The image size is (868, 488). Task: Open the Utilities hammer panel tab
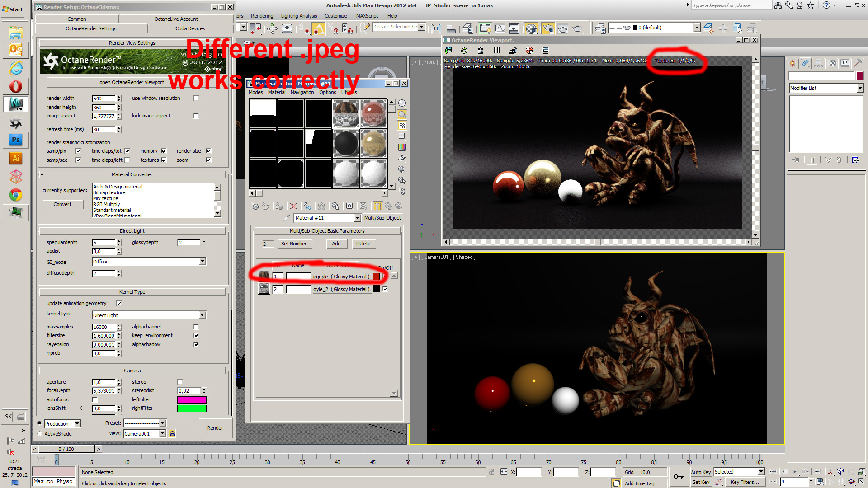pos(858,63)
